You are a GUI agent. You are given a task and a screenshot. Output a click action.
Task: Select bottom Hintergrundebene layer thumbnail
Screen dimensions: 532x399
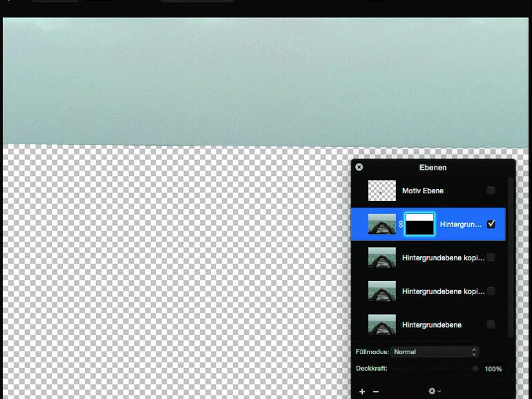(381, 324)
